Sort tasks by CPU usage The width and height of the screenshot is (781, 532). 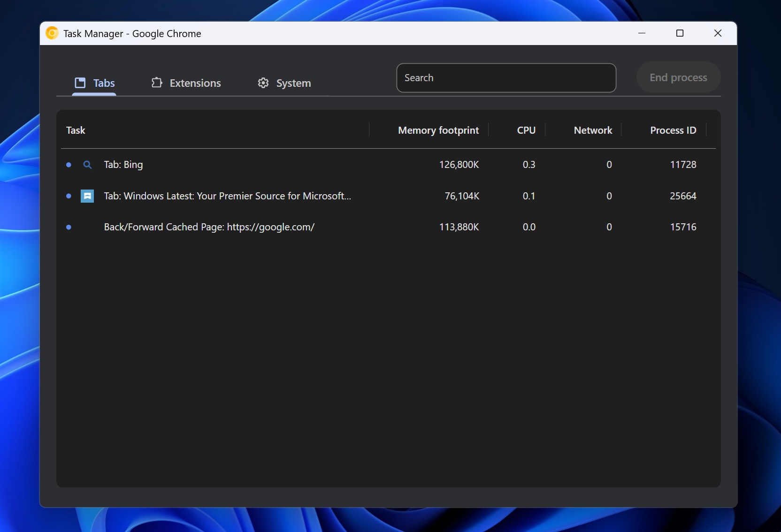pyautogui.click(x=525, y=130)
